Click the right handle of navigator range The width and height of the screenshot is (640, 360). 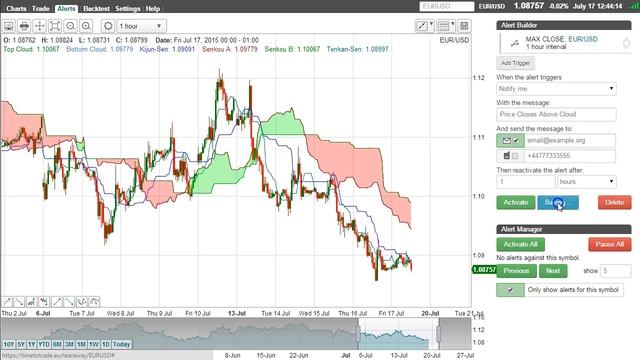pyautogui.click(x=439, y=333)
